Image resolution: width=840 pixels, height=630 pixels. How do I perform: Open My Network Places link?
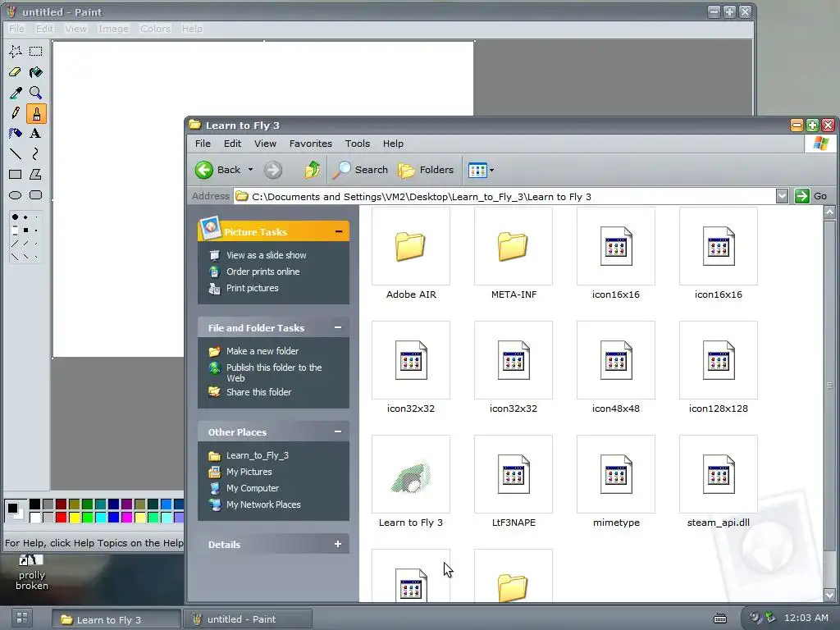[263, 504]
